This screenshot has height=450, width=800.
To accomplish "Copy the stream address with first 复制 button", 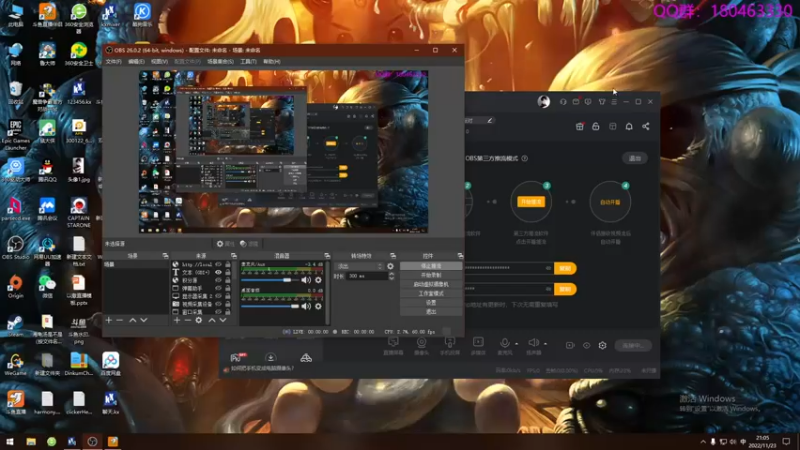I will pos(565,268).
